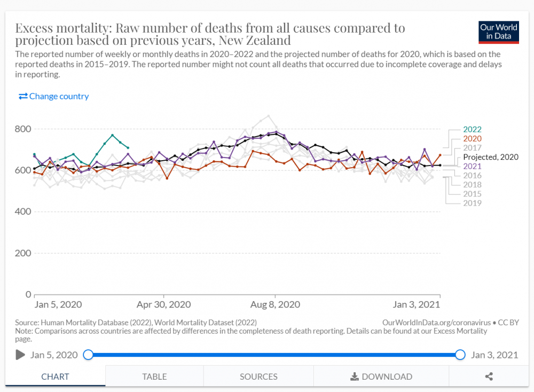534x392 pixels.
Task: Select the CHART tab
Action: [55, 377]
